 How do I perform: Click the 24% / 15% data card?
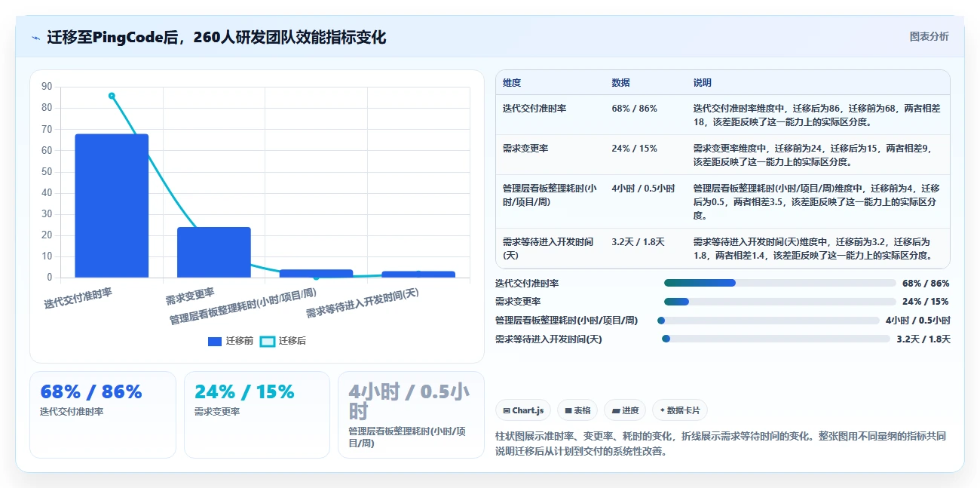pos(257,414)
